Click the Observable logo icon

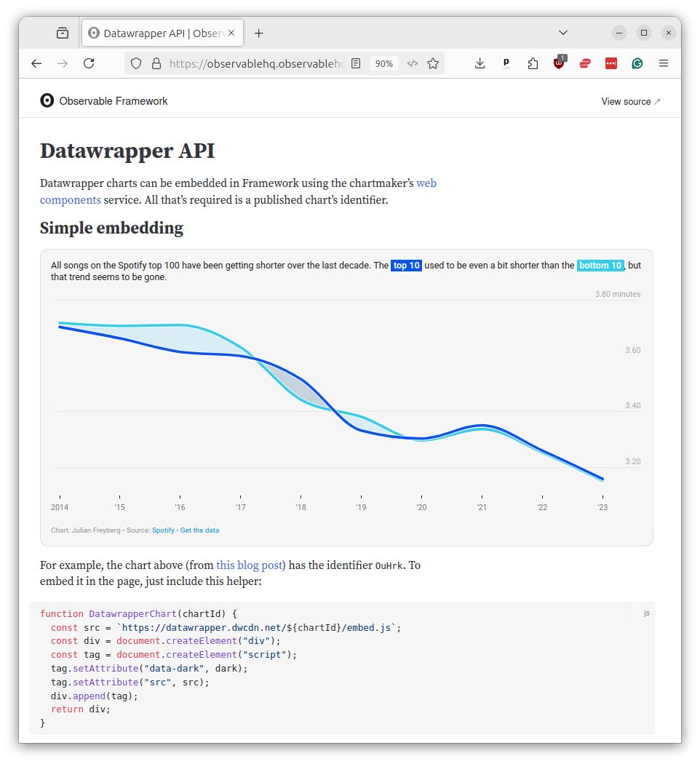pos(47,100)
